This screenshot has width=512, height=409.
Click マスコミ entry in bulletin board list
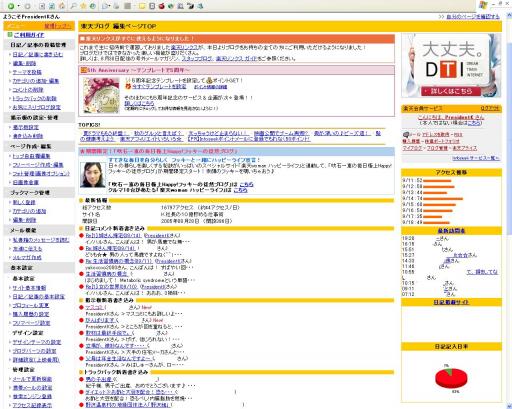coord(94,307)
